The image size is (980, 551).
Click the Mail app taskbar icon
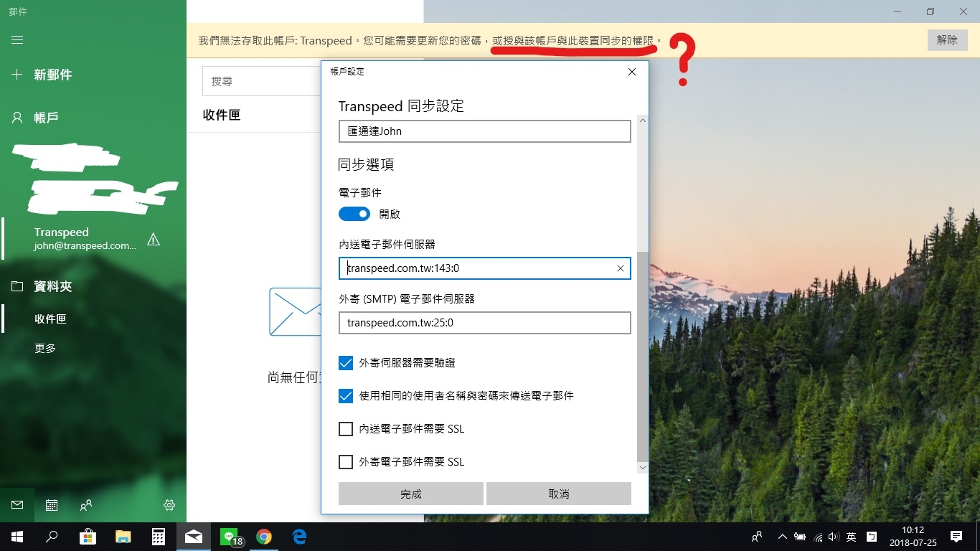point(194,537)
